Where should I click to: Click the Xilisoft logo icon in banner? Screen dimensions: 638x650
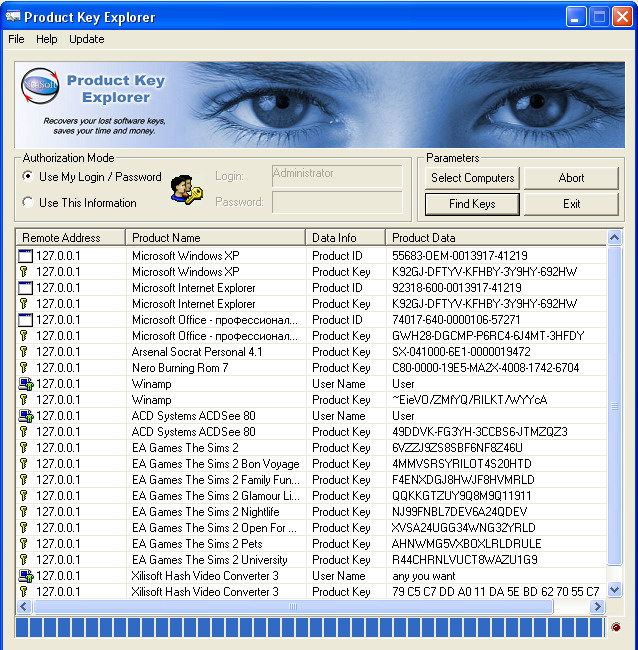[x=40, y=87]
